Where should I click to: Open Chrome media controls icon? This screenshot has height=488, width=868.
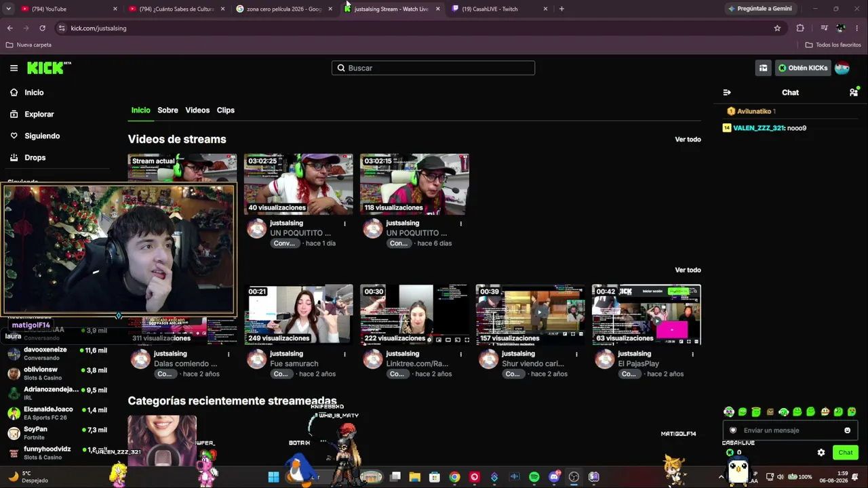pyautogui.click(x=824, y=28)
